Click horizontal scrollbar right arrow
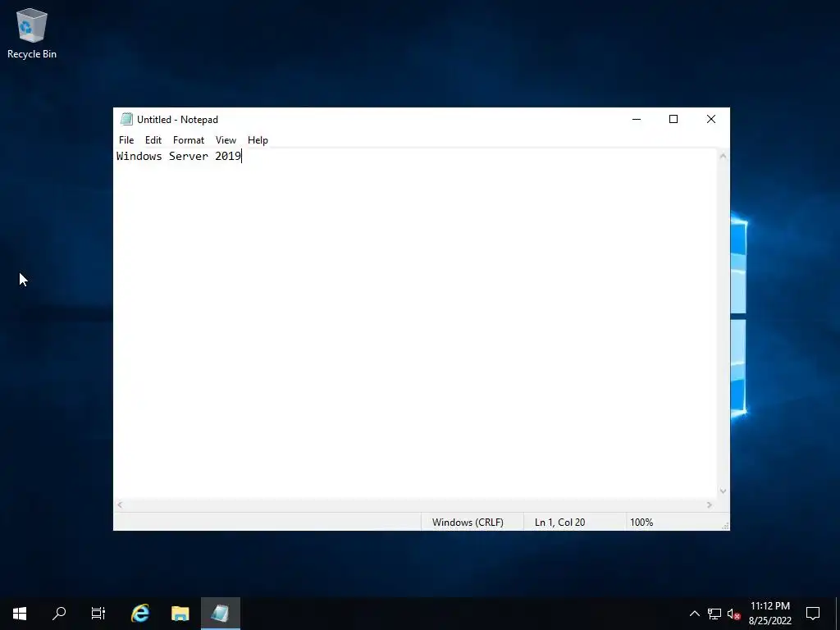 click(710, 504)
